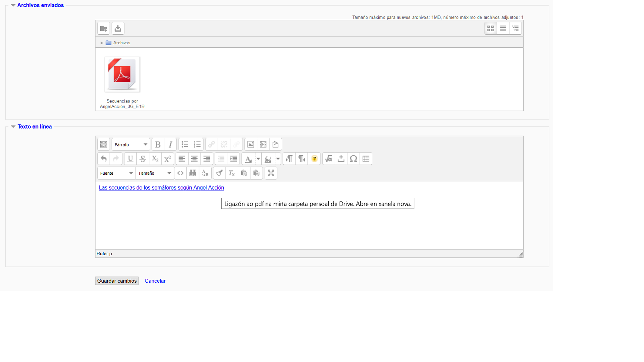Open the Párrafo format dropdown
This screenshot has width=644, height=362.
point(131,145)
